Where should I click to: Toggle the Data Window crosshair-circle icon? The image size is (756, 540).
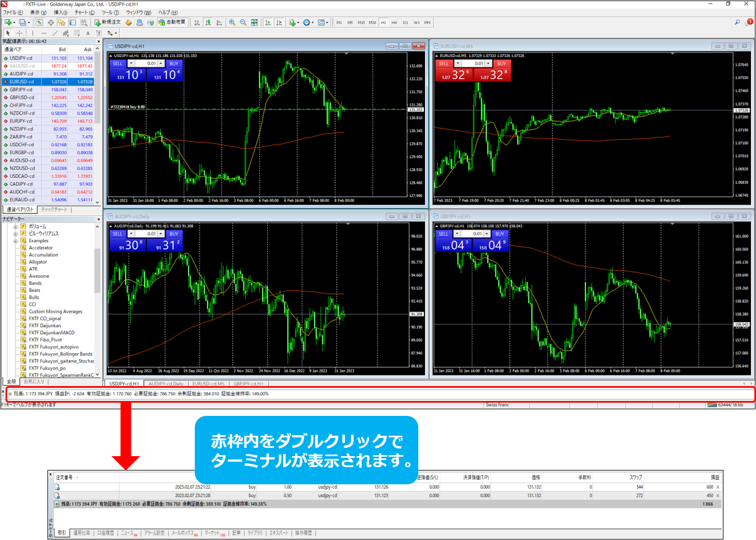(x=51, y=23)
